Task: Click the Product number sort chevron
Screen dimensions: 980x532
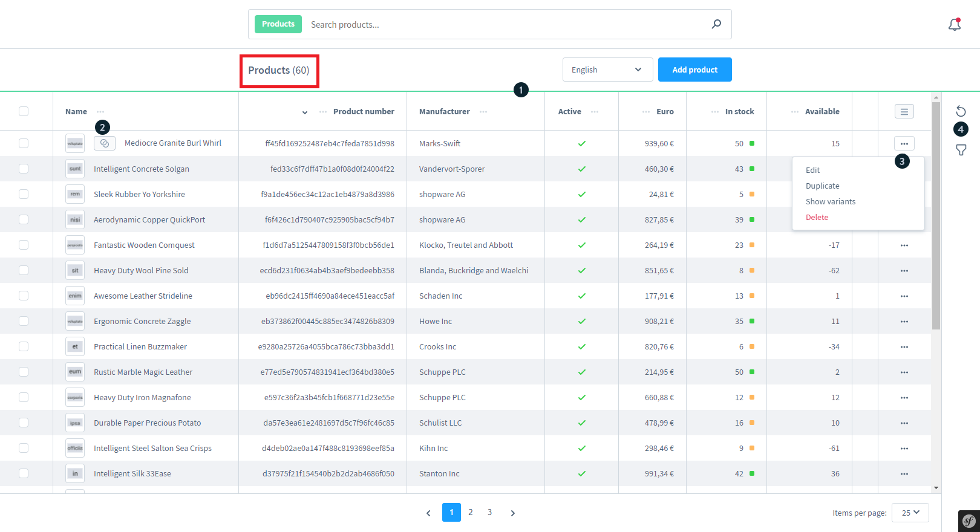Action: coord(305,112)
